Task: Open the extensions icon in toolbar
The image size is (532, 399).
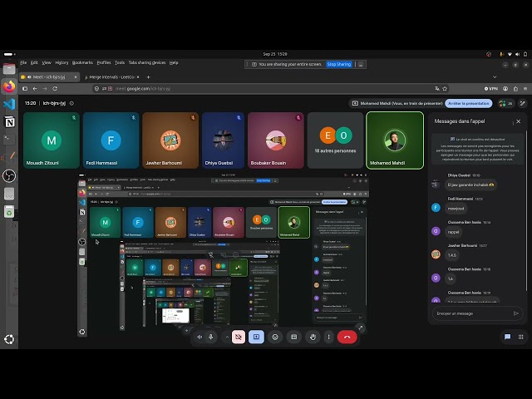Action: pos(515,89)
